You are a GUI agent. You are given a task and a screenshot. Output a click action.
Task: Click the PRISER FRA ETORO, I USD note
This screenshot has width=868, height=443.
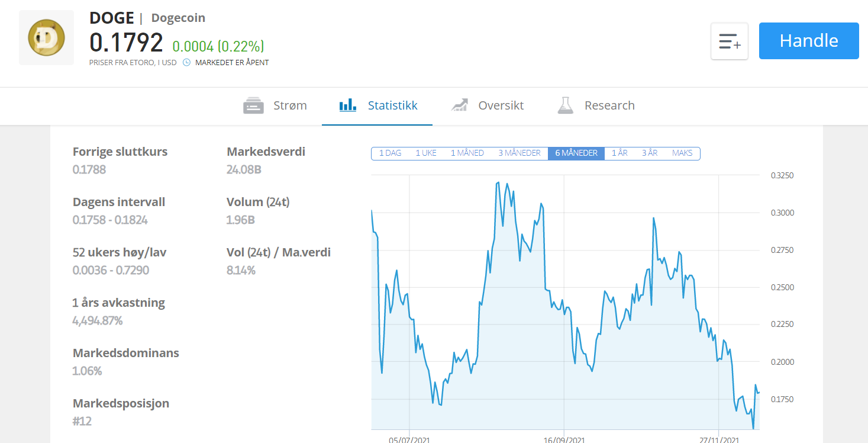click(133, 63)
